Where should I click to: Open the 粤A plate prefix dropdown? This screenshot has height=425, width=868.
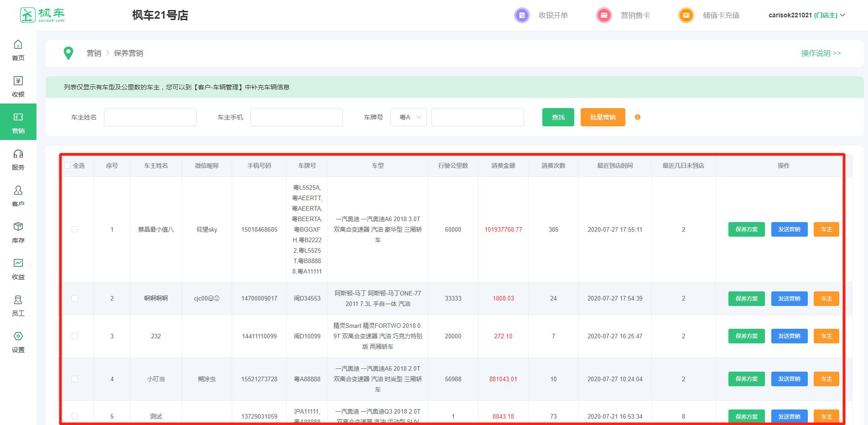point(409,117)
